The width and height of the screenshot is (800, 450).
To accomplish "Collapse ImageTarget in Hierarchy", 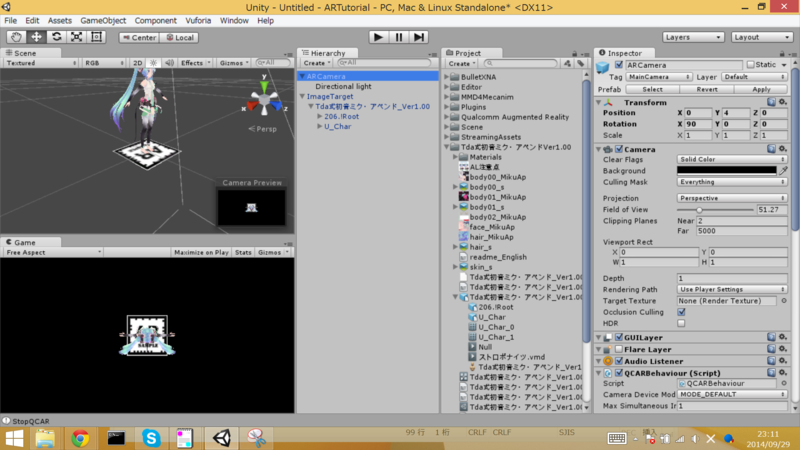I will [x=302, y=96].
